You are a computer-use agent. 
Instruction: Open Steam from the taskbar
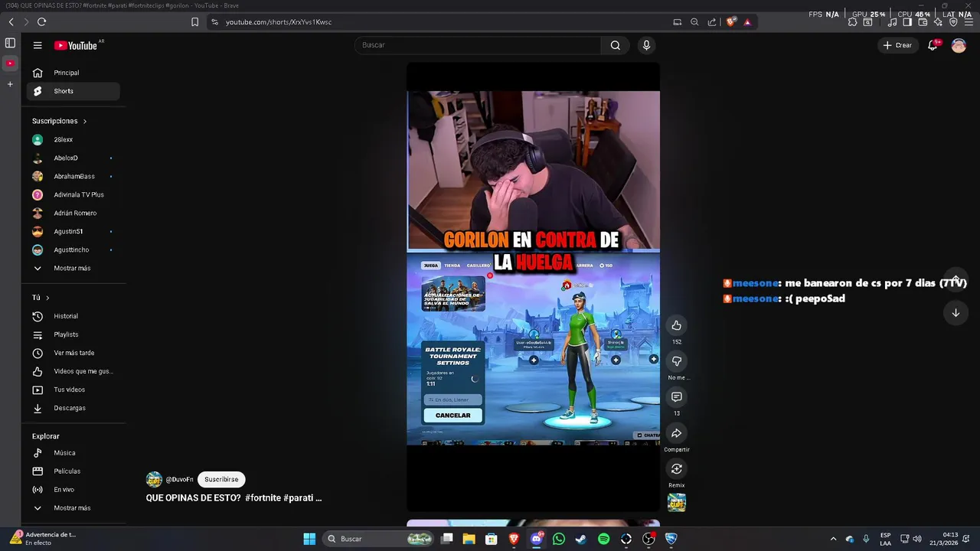581,539
